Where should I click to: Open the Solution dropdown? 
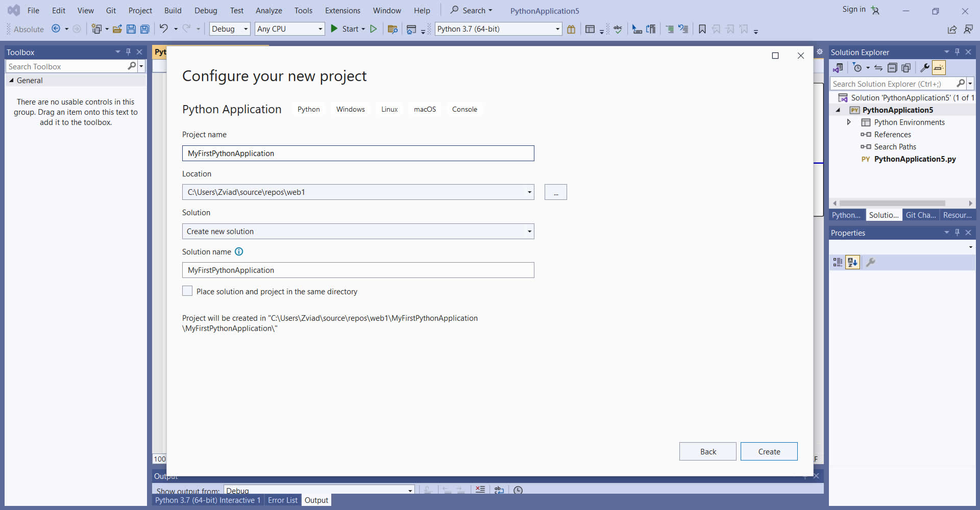click(x=358, y=232)
